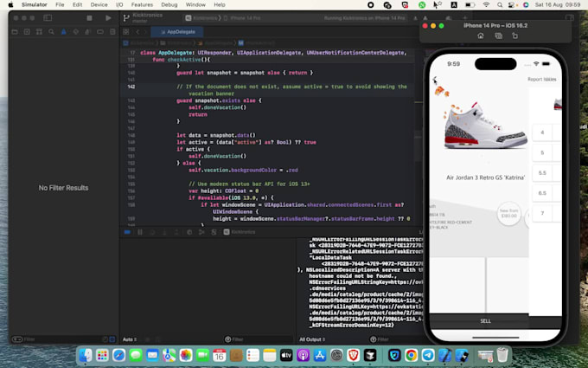The width and height of the screenshot is (588, 368).
Task: Toggle breakpoint activation in debug bar
Action: pyautogui.click(x=127, y=232)
